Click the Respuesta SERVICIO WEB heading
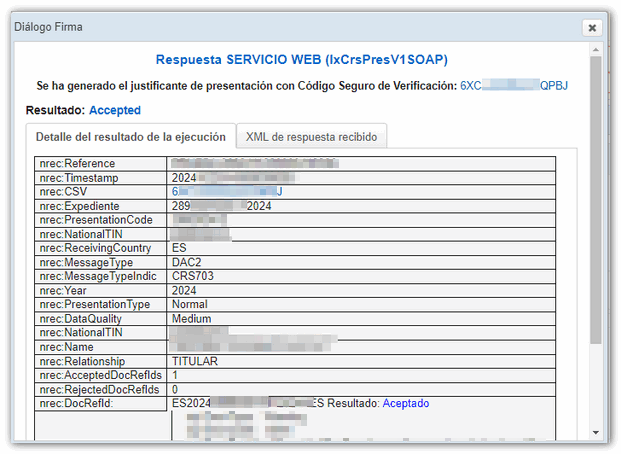The height and width of the screenshot is (454, 621). click(x=301, y=61)
